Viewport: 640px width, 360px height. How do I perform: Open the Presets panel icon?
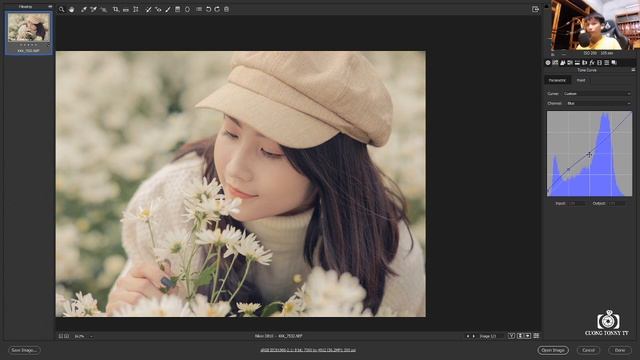click(x=607, y=63)
